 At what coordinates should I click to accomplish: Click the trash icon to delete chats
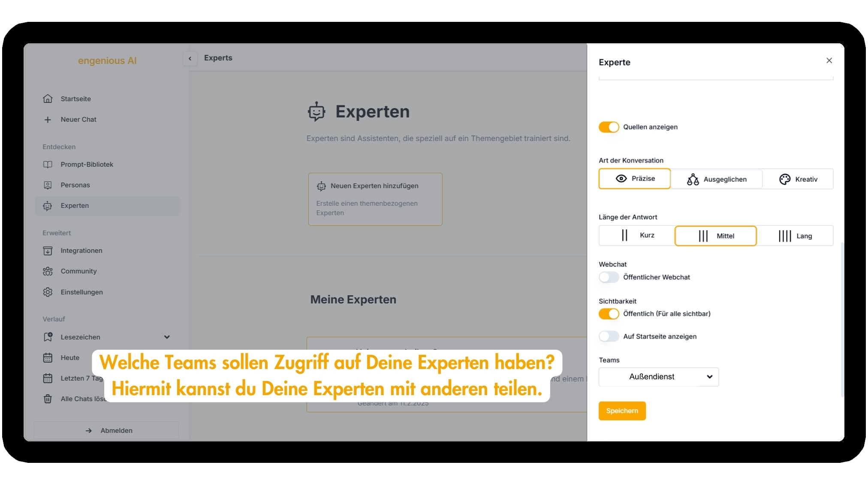48,399
